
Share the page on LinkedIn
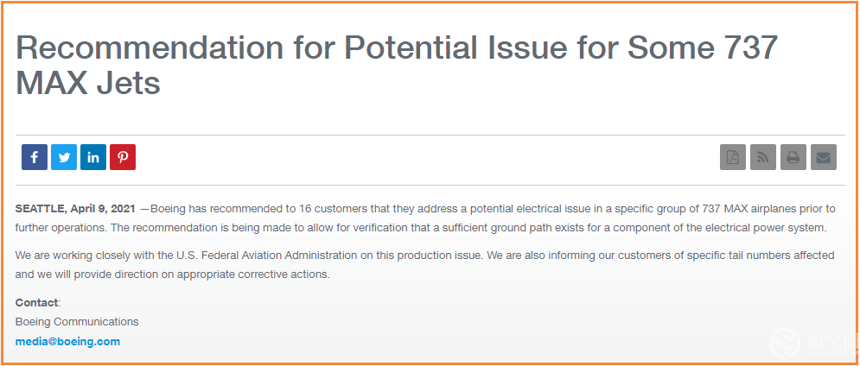tap(93, 157)
